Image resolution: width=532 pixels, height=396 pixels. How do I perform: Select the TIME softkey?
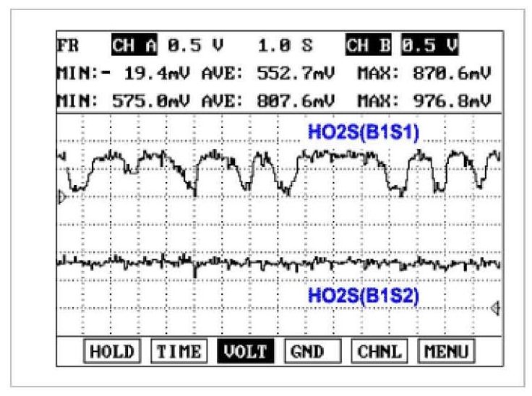179,352
